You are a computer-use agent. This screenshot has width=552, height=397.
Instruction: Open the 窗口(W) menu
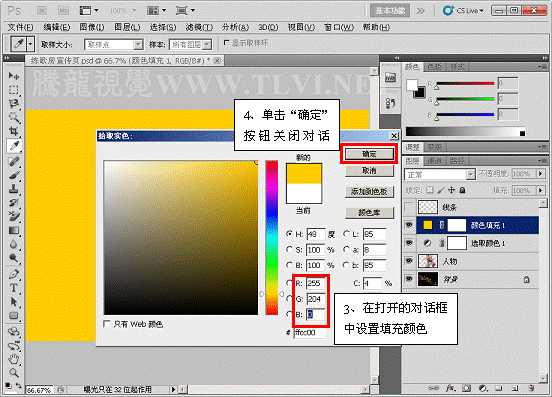(339, 27)
